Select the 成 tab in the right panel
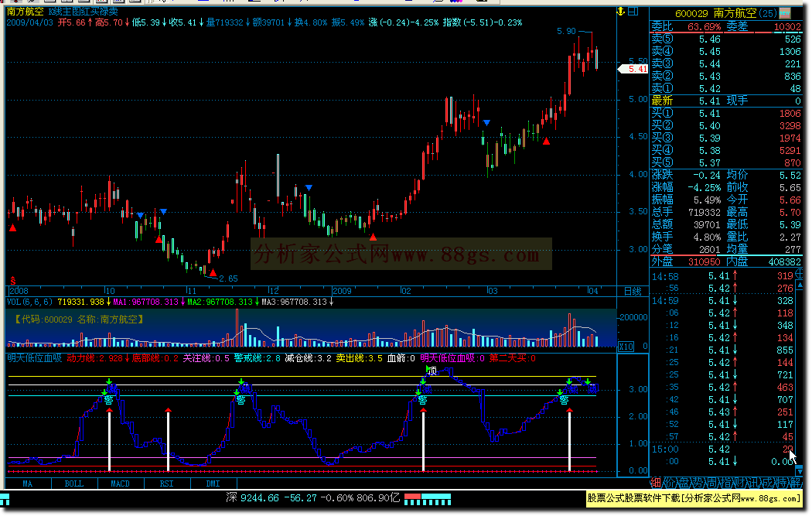 click(x=767, y=483)
